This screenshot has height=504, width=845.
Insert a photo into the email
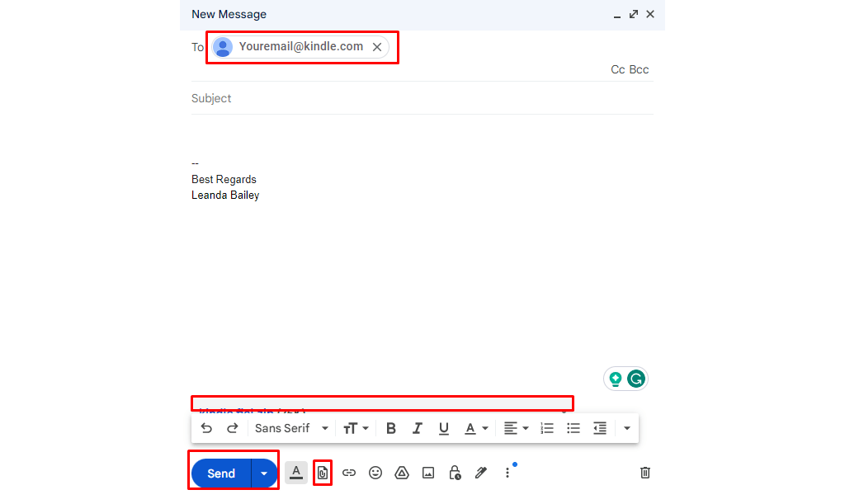click(428, 472)
